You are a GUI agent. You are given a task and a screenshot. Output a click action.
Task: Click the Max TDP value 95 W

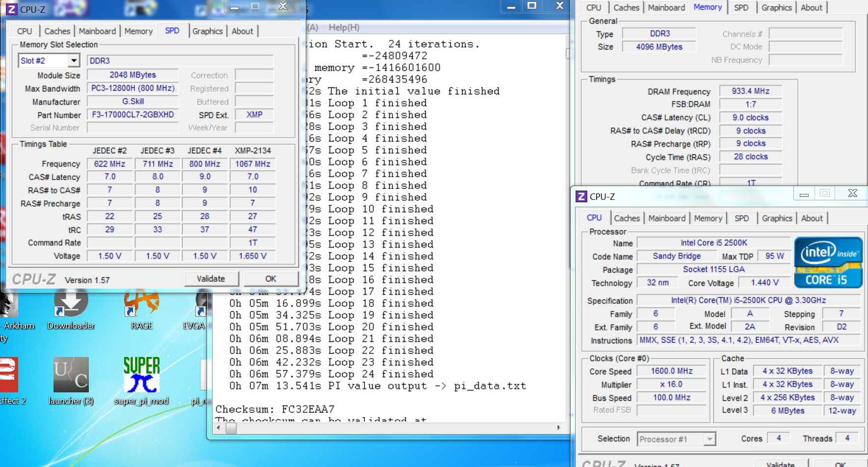pyautogui.click(x=775, y=256)
